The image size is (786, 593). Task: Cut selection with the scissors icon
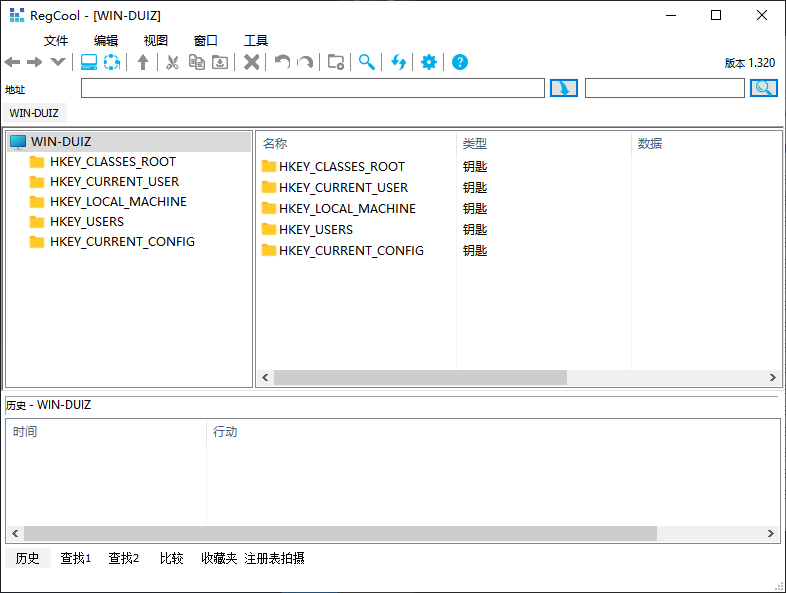point(172,62)
